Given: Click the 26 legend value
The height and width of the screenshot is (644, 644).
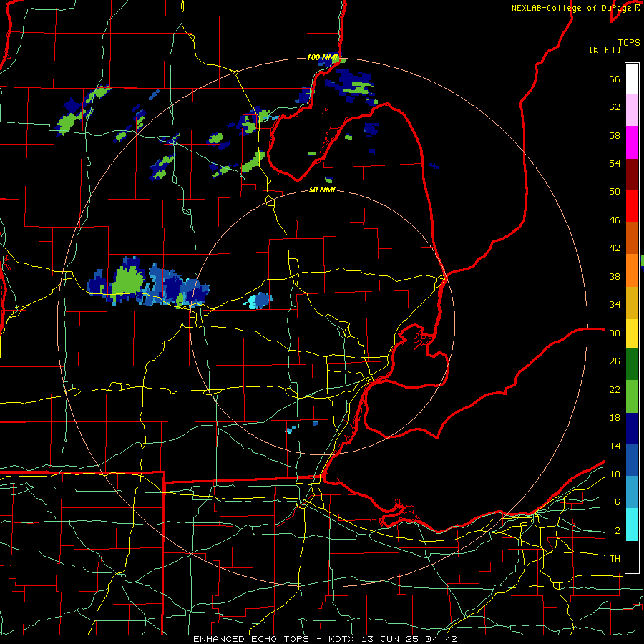Looking at the screenshot, I should coord(615,361).
